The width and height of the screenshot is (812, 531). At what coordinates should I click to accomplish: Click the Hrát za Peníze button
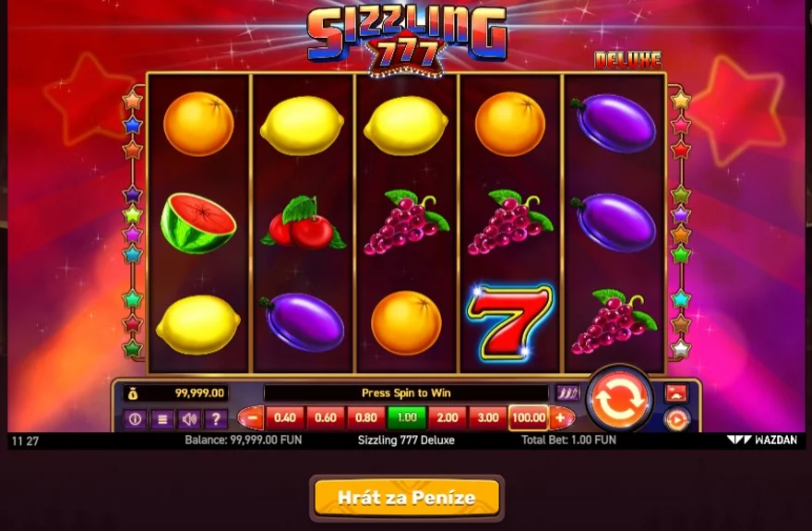[407, 498]
